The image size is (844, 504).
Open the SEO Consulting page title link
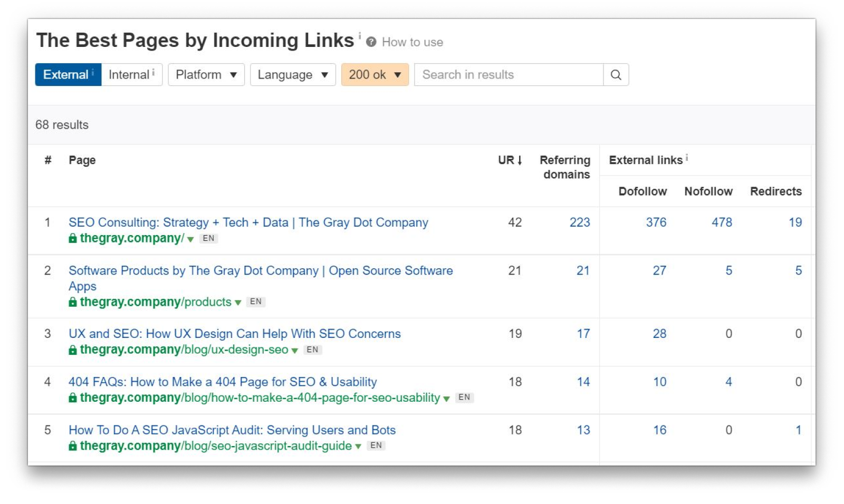(248, 222)
